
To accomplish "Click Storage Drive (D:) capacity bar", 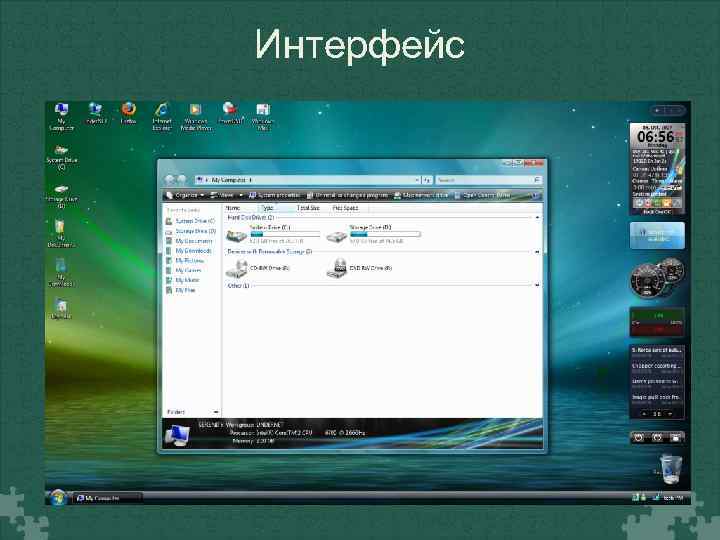I will pos(385,234).
